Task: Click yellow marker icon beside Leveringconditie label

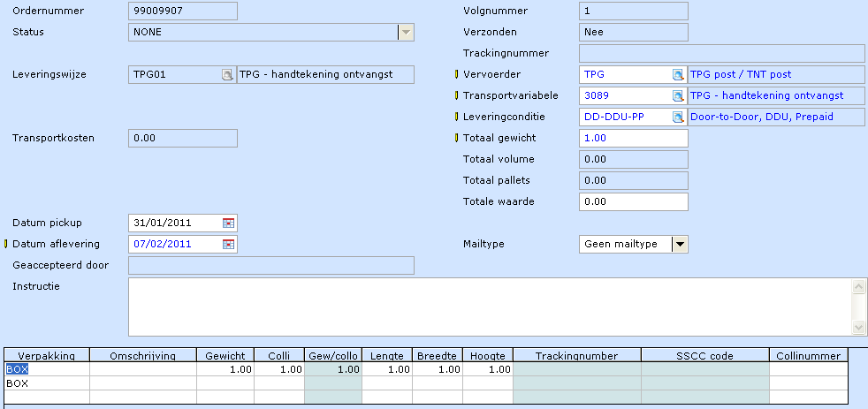Action: point(457,117)
